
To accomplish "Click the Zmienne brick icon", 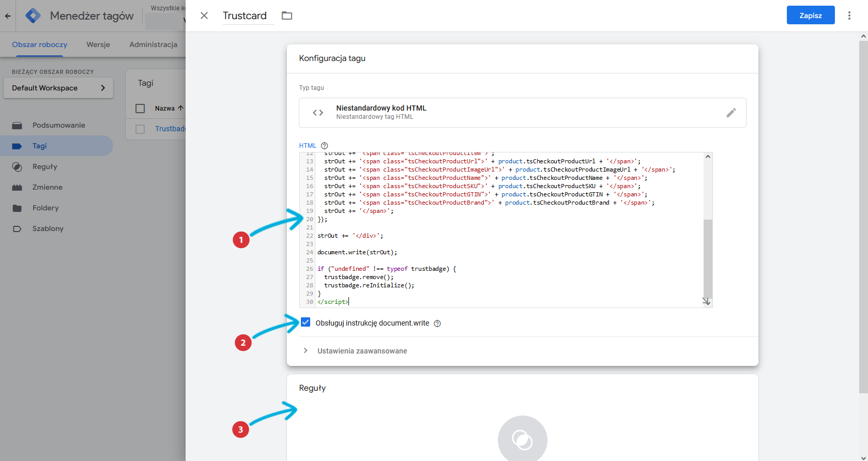I will (17, 188).
